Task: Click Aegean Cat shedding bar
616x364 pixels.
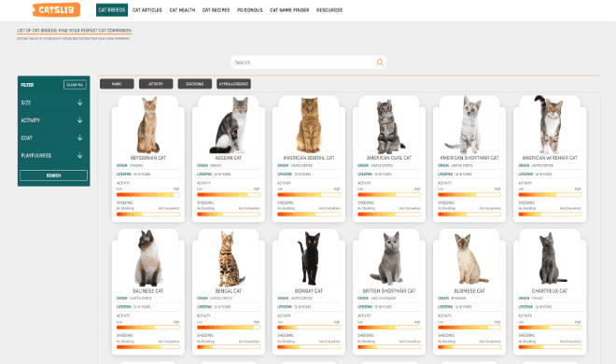Action: tap(229, 215)
